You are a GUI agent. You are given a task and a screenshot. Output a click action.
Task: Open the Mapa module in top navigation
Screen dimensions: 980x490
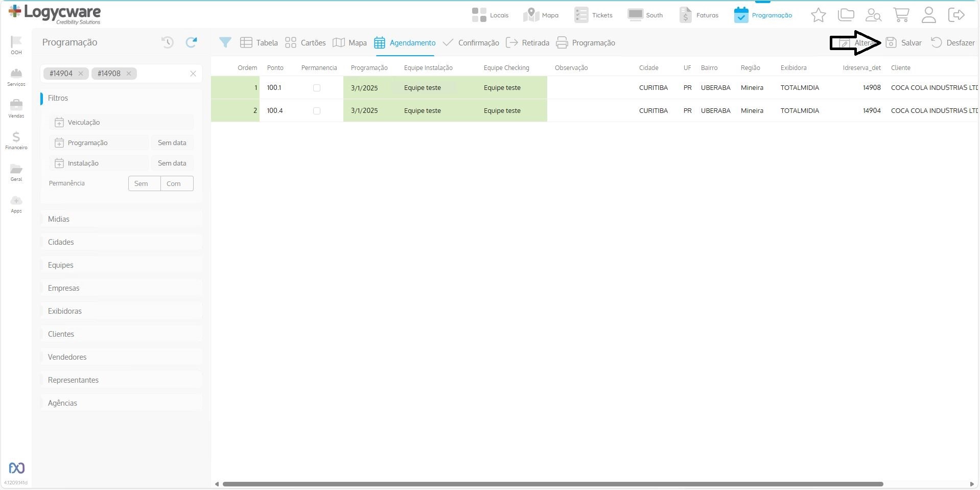(x=541, y=15)
